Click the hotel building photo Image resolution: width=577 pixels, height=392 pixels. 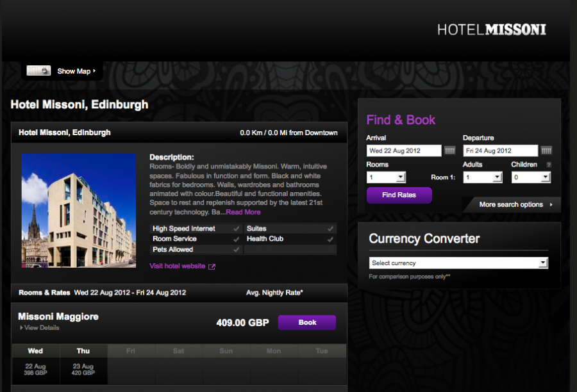coord(79,210)
